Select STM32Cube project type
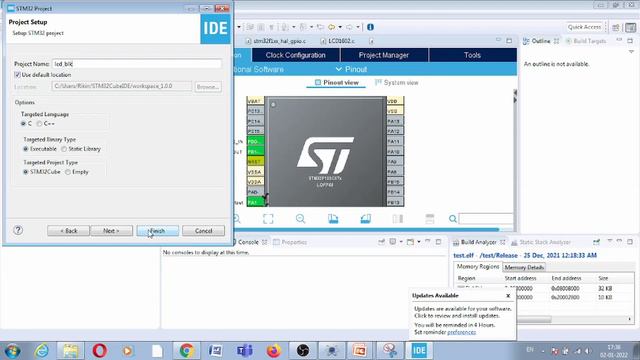This screenshot has width=640, height=360. (26, 172)
